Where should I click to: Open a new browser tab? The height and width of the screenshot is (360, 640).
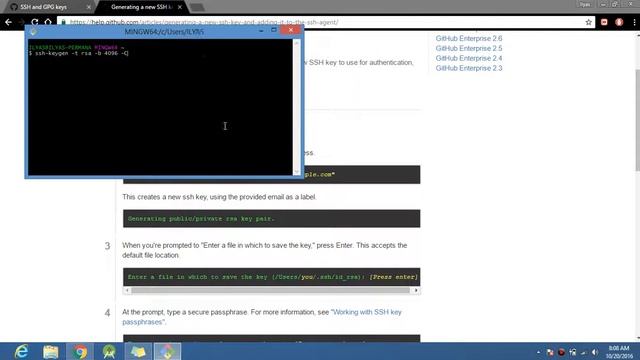click(x=197, y=7)
